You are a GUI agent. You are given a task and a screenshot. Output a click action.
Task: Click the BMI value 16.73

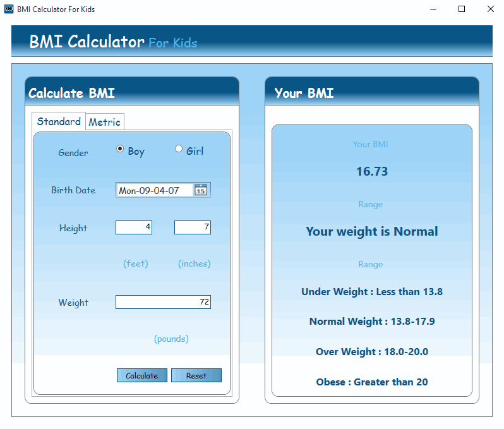372,171
